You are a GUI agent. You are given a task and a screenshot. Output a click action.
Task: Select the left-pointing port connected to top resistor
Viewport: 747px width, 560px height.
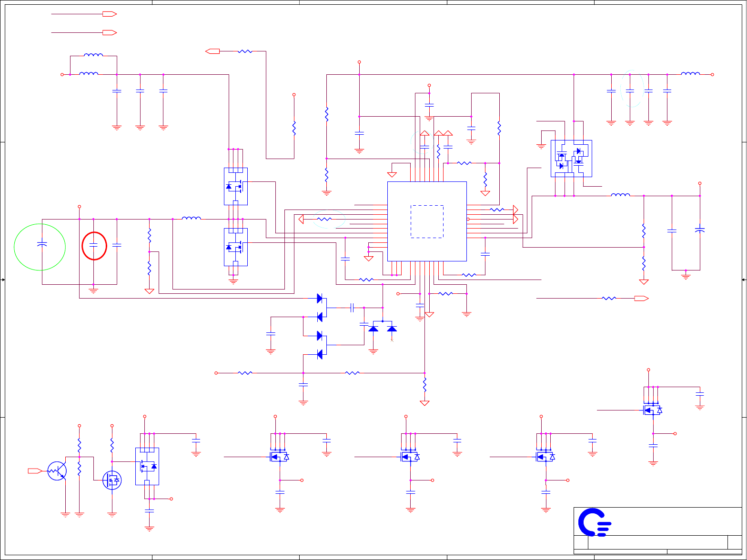click(212, 51)
